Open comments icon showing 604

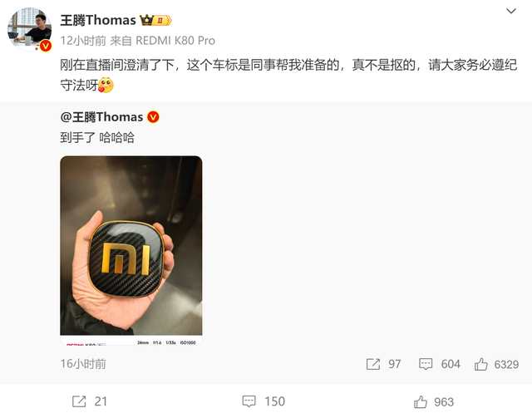pos(426,364)
